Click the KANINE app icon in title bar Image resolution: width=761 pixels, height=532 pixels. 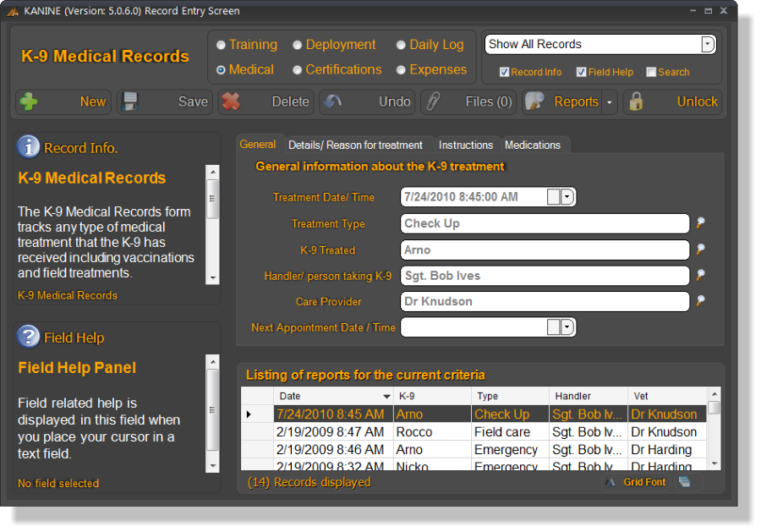coord(13,11)
